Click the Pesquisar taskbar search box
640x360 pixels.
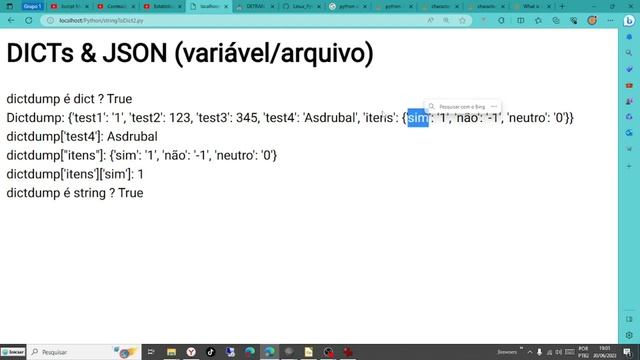point(84,352)
